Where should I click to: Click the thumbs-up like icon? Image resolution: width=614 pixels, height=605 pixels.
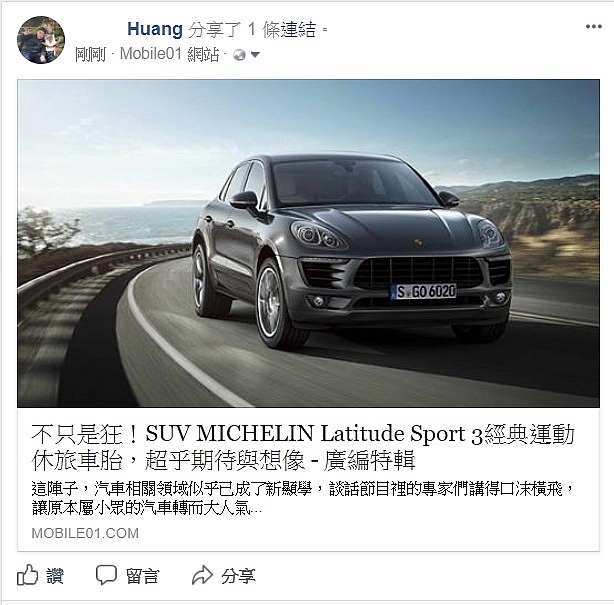tap(27, 575)
